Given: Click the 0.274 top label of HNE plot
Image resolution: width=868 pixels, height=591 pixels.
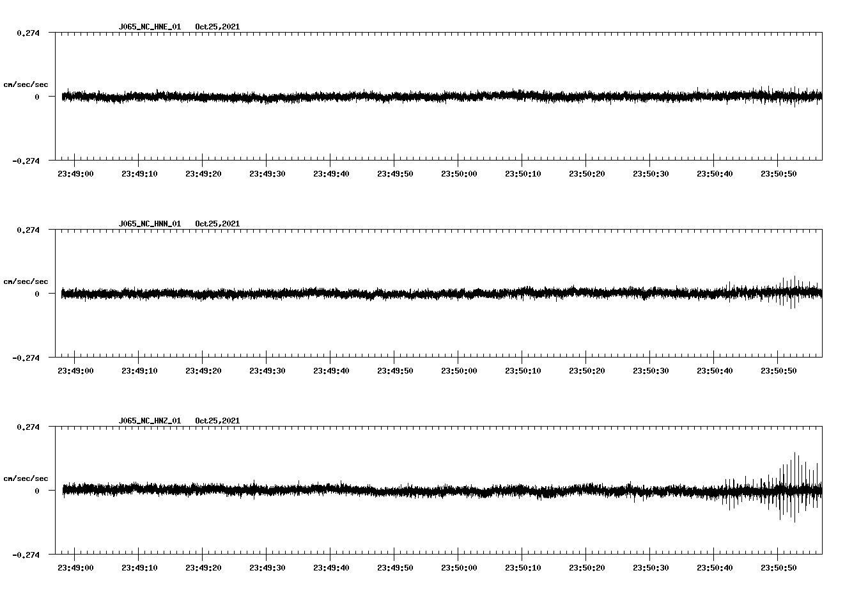Looking at the screenshot, I should (27, 33).
